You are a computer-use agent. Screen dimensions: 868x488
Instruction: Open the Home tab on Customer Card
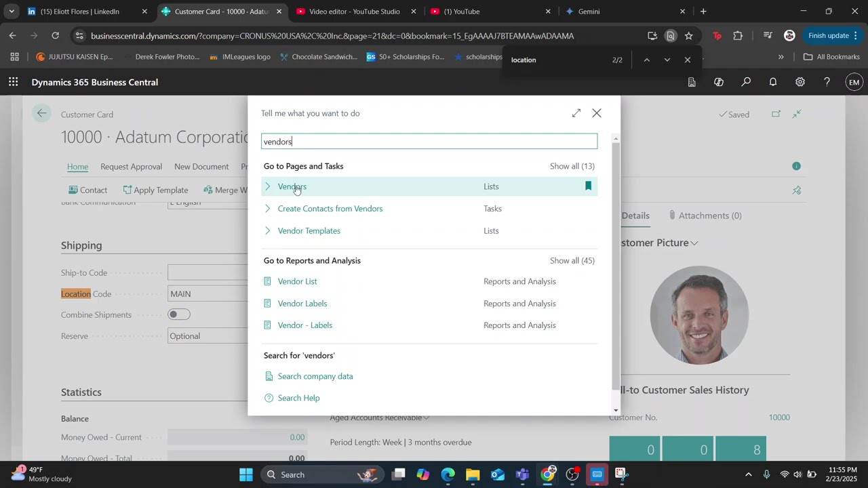tap(77, 167)
